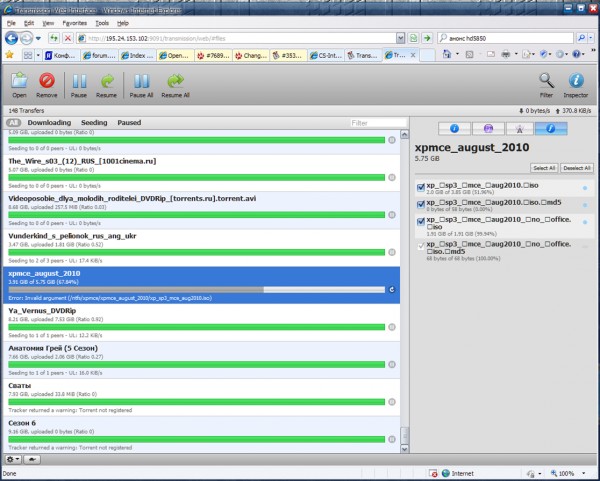Image resolution: width=600 pixels, height=481 pixels.
Task: Click the torrent list scrollbar down arrow
Action: pos(404,449)
